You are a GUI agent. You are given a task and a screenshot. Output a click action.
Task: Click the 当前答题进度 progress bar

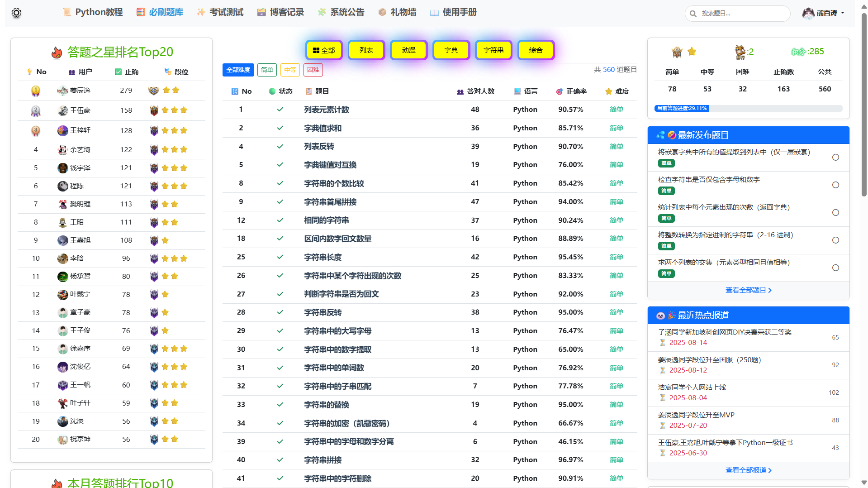(748, 108)
